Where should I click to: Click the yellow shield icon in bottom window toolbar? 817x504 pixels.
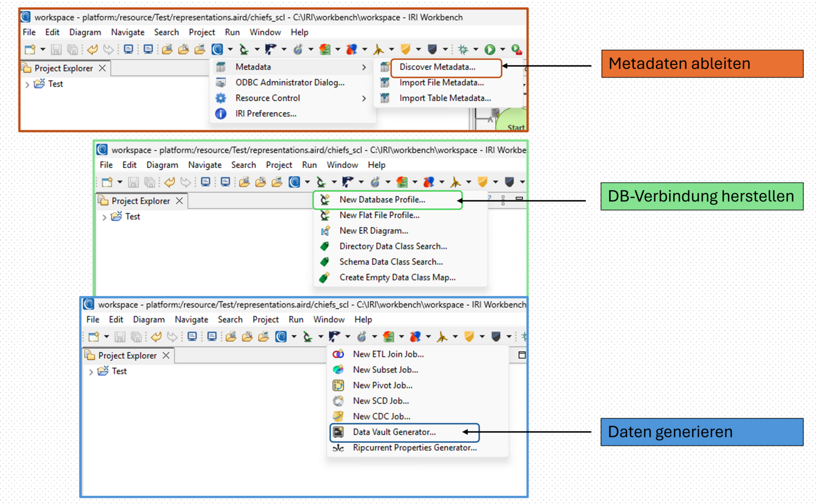(469, 337)
